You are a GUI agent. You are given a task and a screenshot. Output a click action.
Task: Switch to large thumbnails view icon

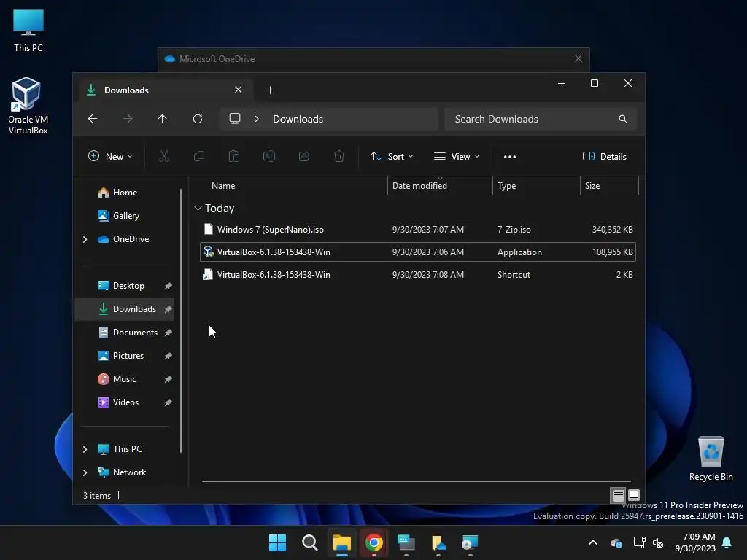click(634, 495)
